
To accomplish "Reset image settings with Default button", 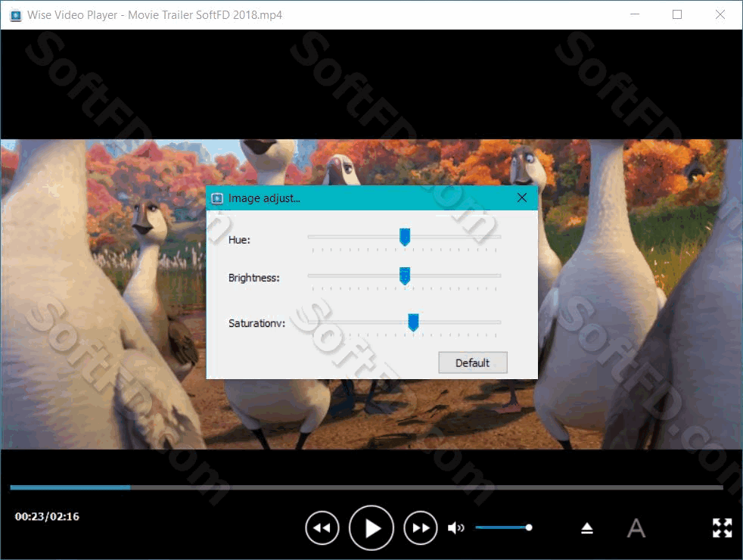I will (472, 363).
